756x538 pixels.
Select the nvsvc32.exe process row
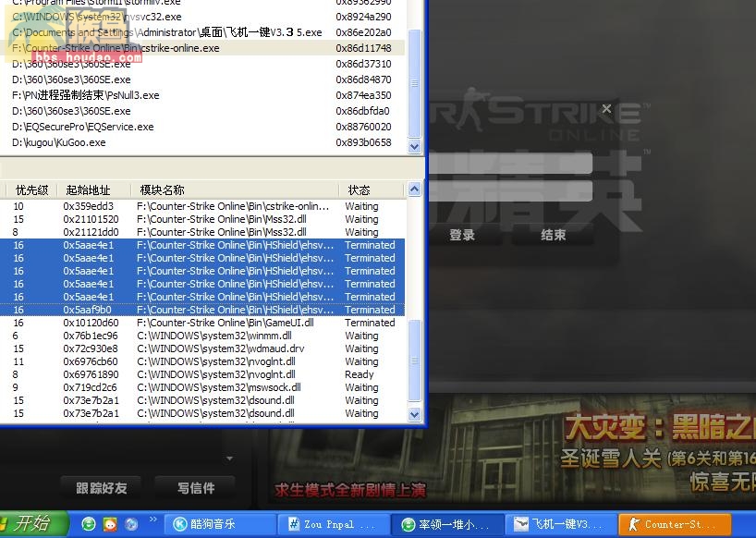(202, 17)
